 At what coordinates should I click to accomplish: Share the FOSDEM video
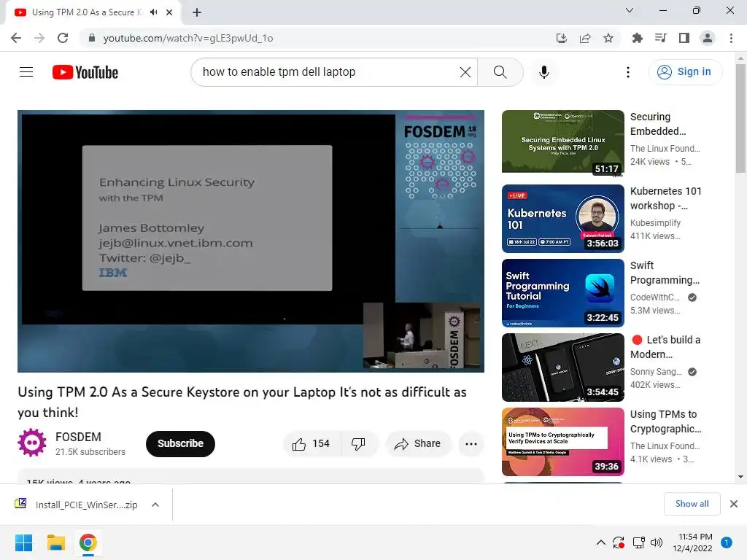point(418,444)
